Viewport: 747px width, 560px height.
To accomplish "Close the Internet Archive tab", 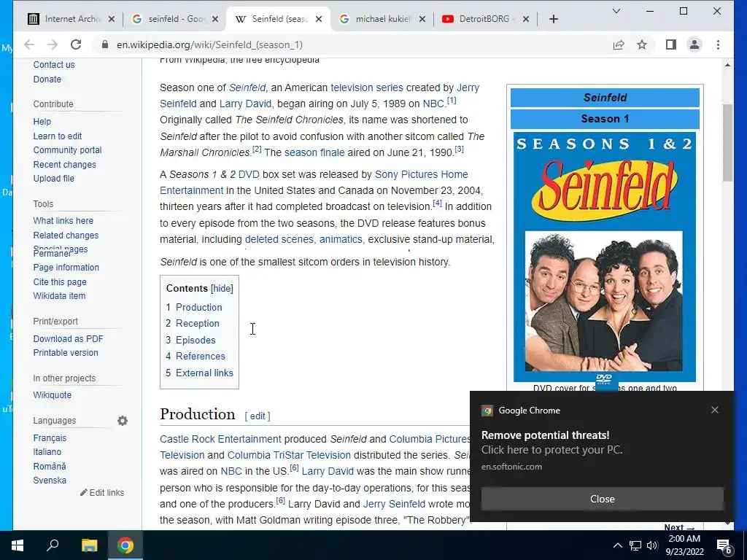I will [112, 19].
